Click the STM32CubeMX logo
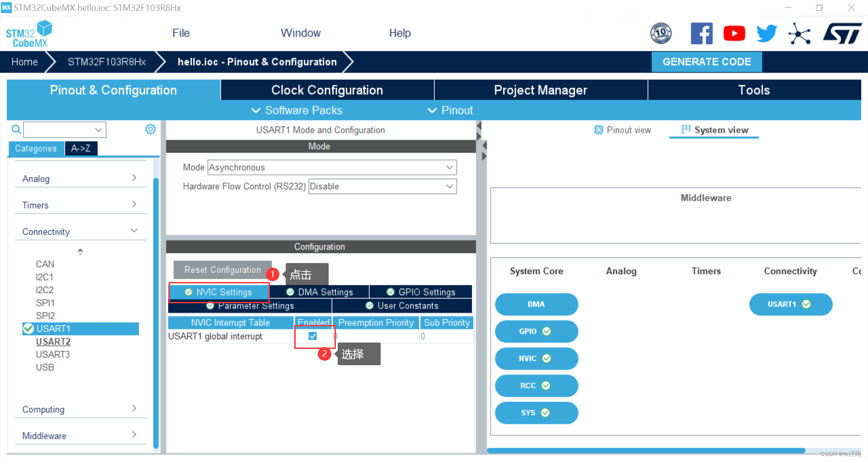The width and height of the screenshot is (868, 461). click(29, 34)
